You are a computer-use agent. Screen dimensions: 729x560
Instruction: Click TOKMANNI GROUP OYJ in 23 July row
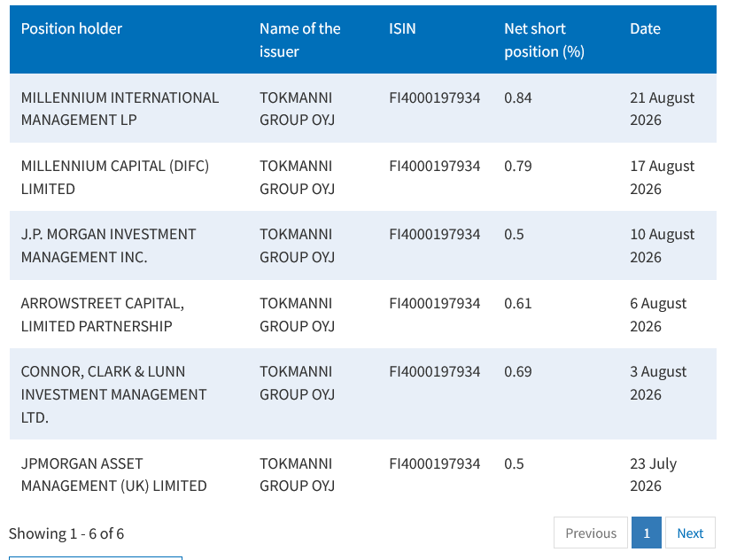(x=297, y=474)
